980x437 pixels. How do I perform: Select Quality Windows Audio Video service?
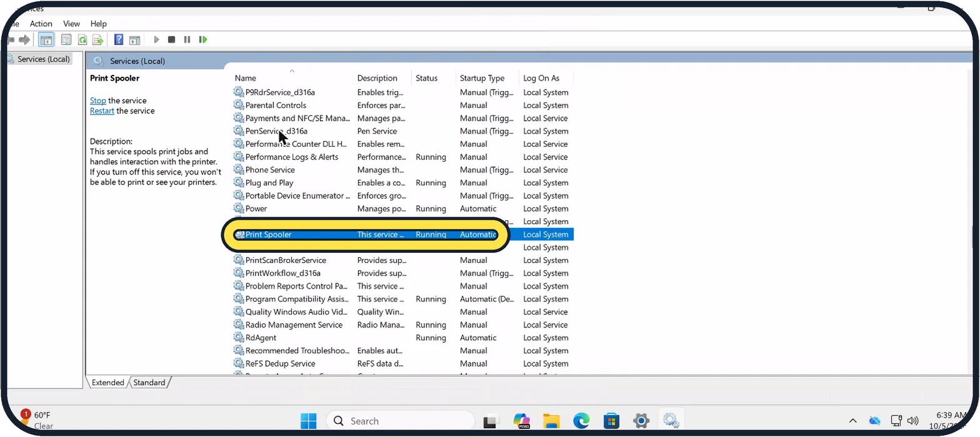[x=402, y=312]
